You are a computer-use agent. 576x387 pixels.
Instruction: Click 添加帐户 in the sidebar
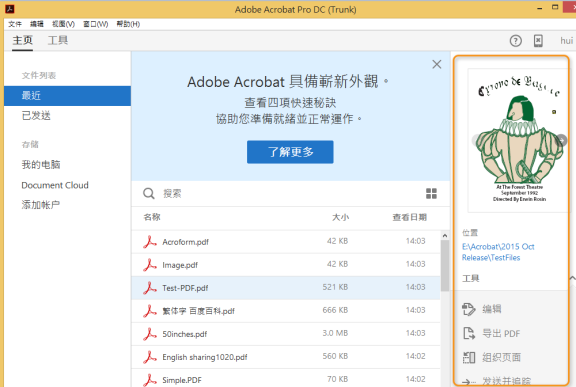[x=41, y=205]
